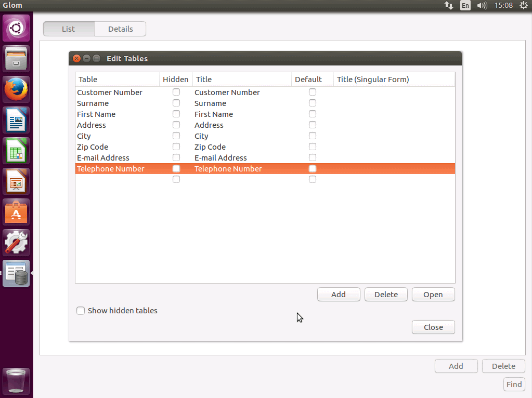
Task: Enable Show hidden tables checkbox
Action: pos(81,311)
